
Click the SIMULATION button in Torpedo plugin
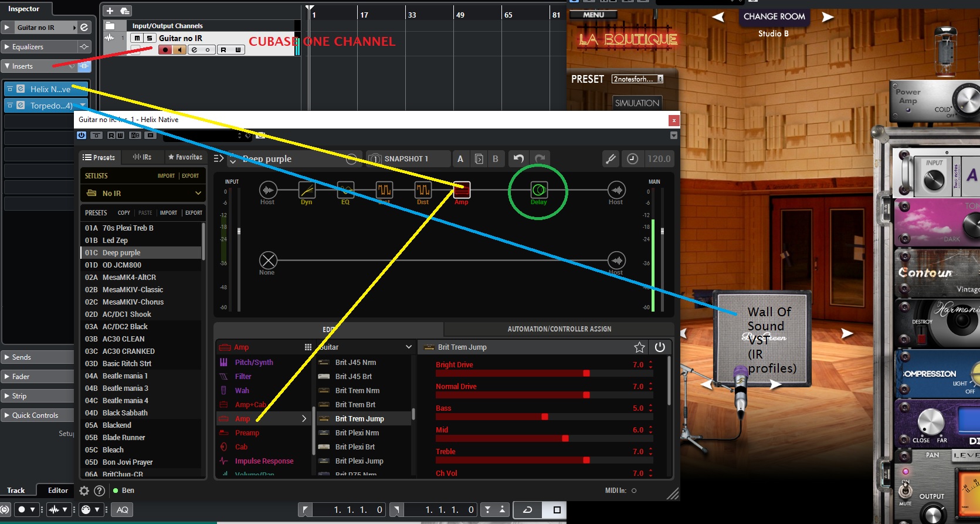click(x=637, y=103)
